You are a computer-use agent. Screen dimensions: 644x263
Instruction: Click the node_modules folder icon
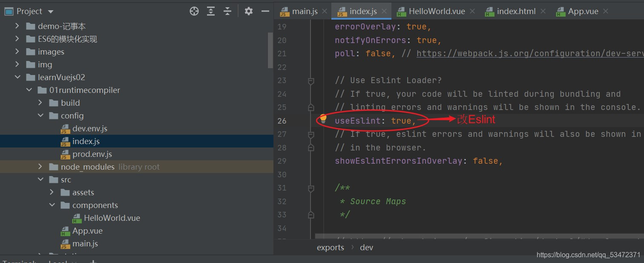pyautogui.click(x=54, y=167)
